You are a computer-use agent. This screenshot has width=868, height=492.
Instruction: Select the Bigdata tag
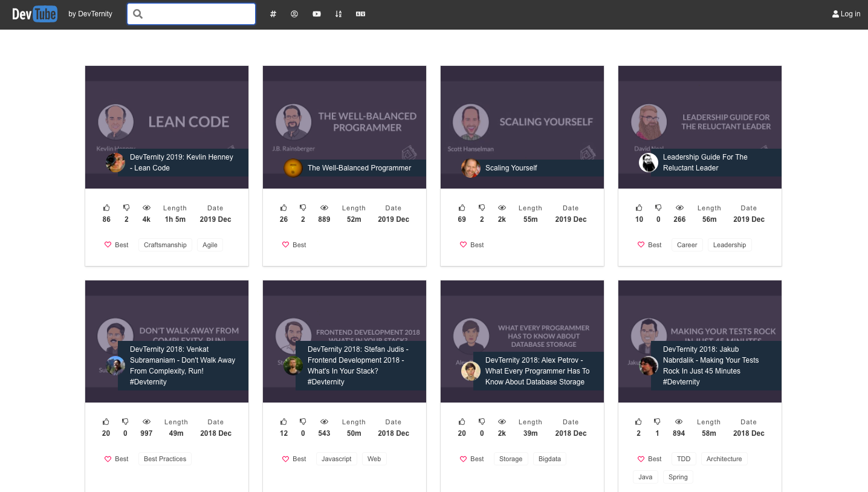coord(549,459)
